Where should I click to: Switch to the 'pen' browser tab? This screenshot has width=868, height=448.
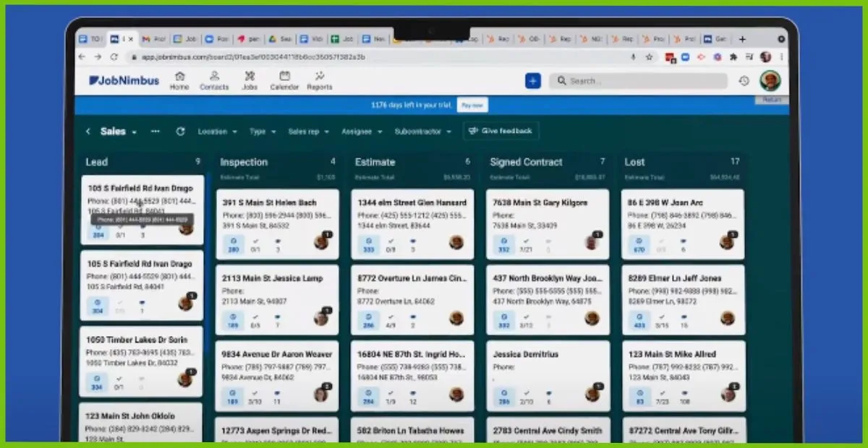point(248,38)
